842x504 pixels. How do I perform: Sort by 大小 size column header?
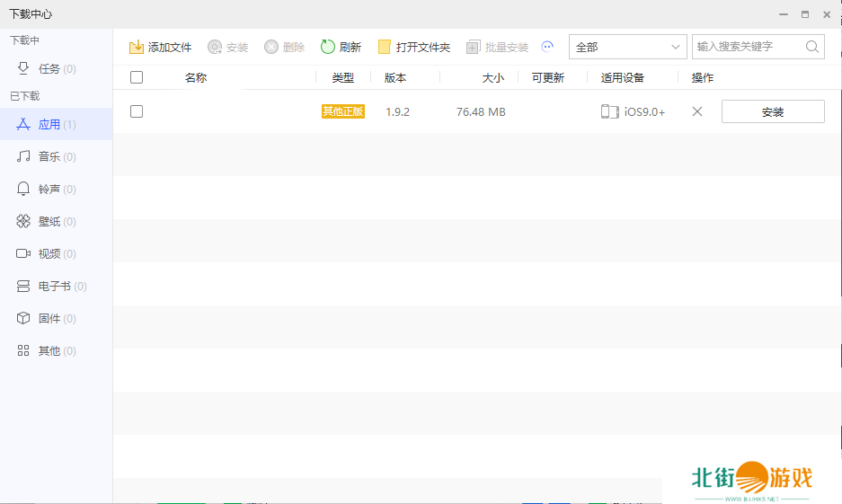tap(492, 78)
